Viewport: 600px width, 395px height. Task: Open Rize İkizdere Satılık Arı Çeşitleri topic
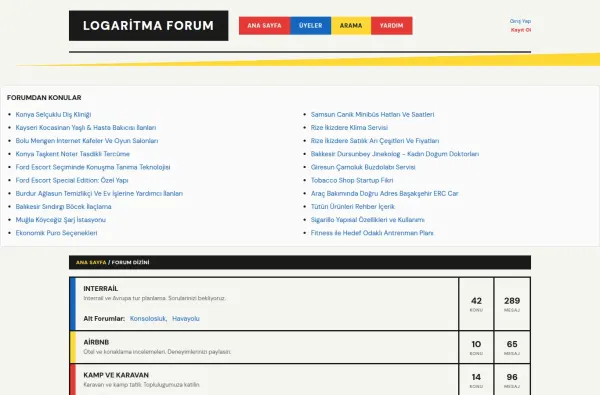(375, 141)
